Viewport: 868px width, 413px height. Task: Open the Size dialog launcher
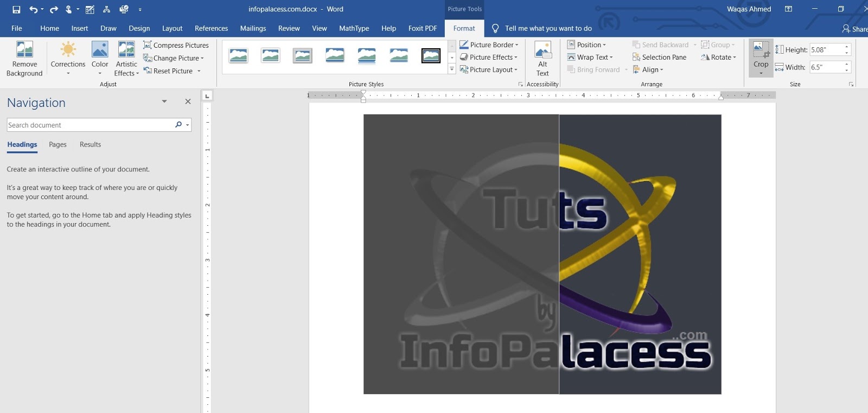click(x=851, y=84)
